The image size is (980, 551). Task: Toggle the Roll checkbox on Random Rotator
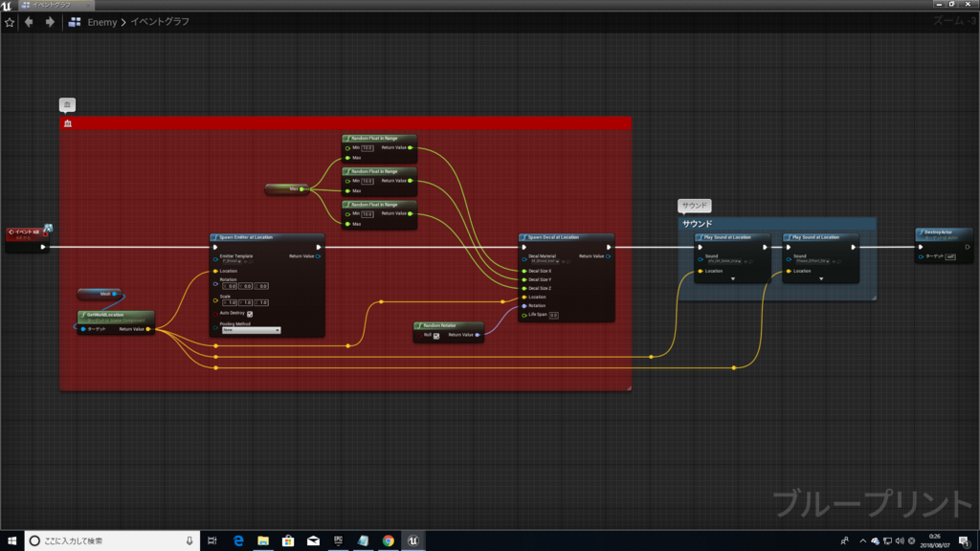(436, 336)
